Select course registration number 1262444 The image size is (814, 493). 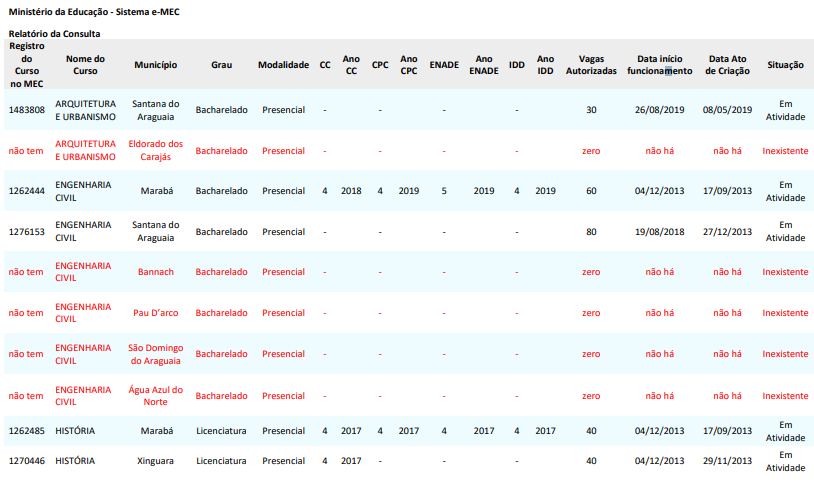click(x=27, y=191)
